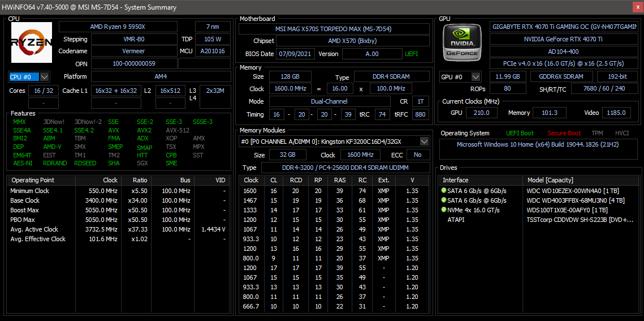Click the 666.7 clock timing row
644x321 pixels.
[334, 306]
